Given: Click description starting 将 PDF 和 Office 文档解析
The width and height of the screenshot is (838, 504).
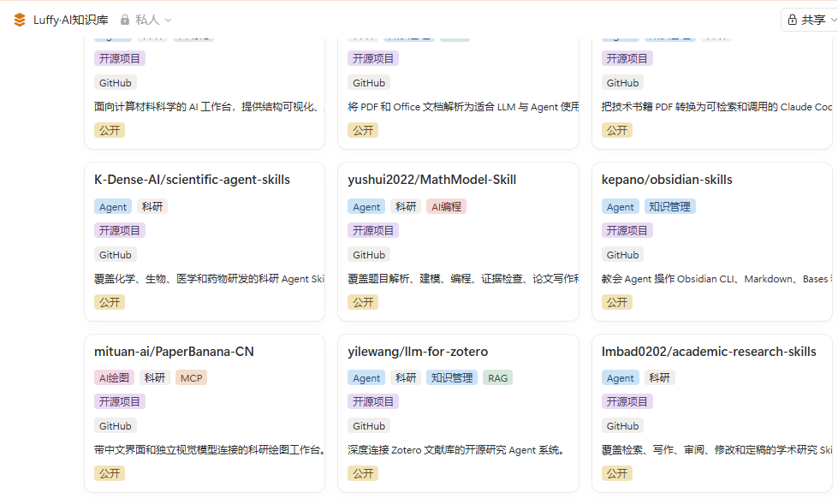Looking at the screenshot, I should coord(463,107).
